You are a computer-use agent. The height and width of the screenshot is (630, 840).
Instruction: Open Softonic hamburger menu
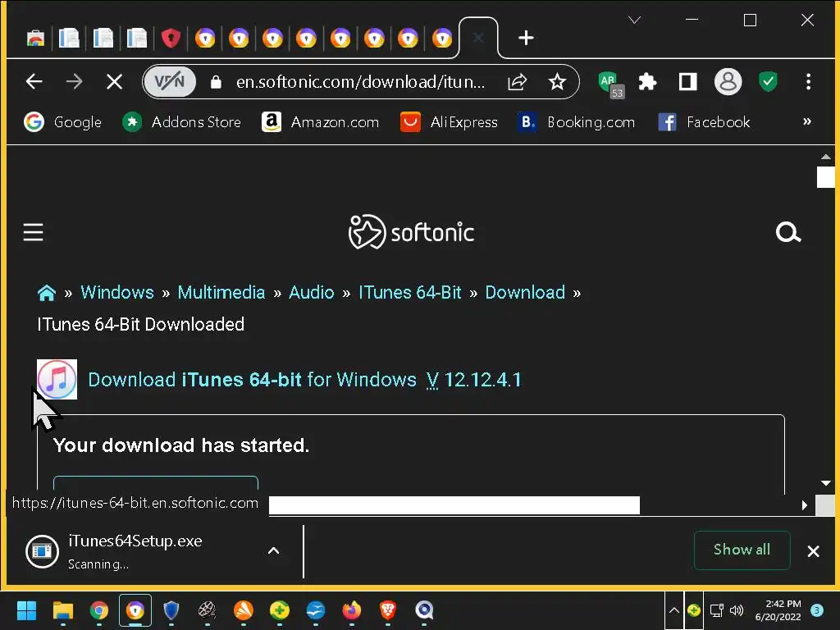33,232
